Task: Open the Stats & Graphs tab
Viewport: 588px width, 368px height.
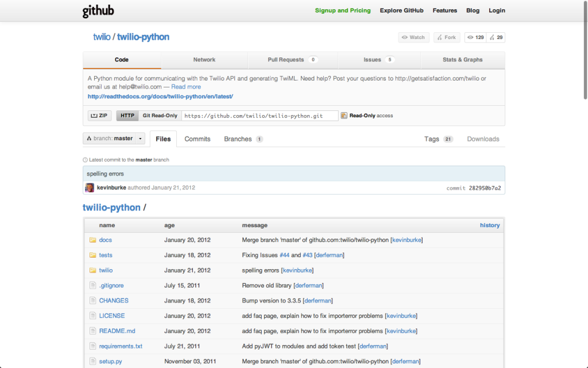Action: [463, 60]
